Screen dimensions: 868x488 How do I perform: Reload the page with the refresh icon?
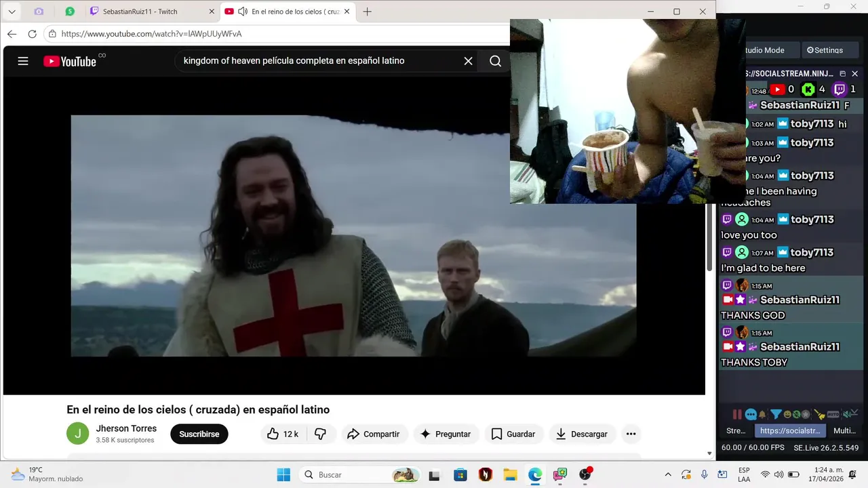(x=32, y=34)
